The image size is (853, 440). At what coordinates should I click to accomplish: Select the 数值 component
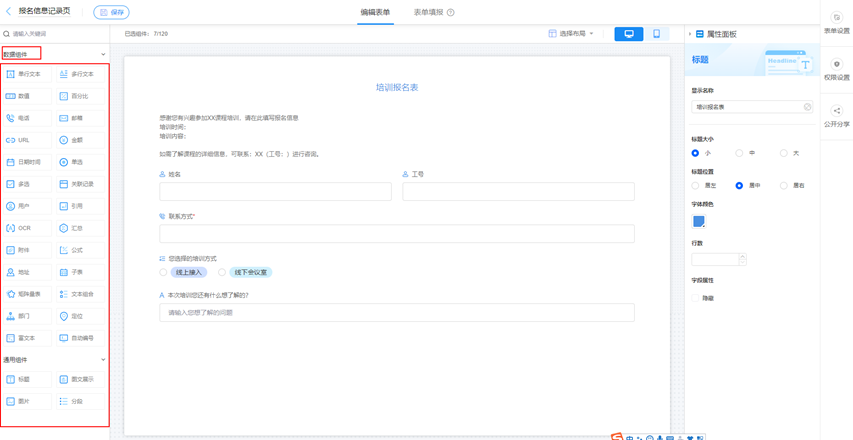tap(27, 96)
